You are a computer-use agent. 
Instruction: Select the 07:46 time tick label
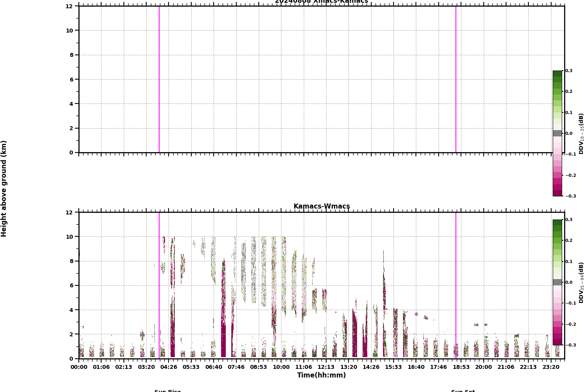point(236,367)
